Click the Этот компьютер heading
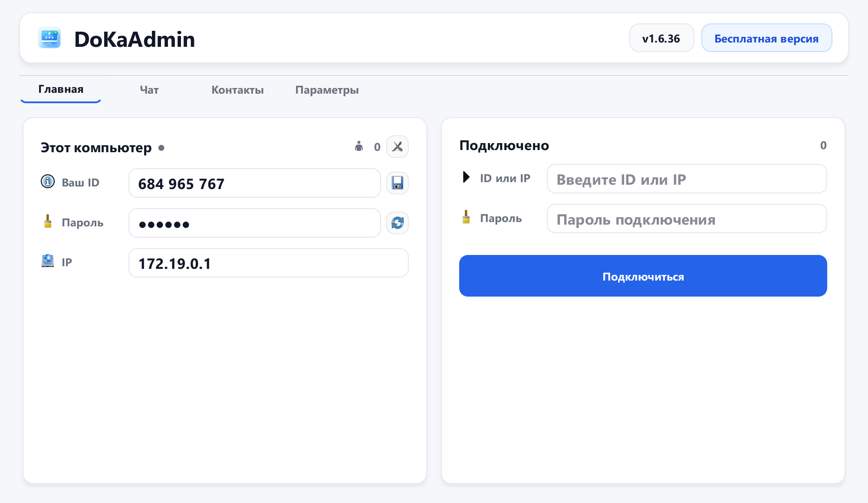868x503 pixels. point(96,147)
